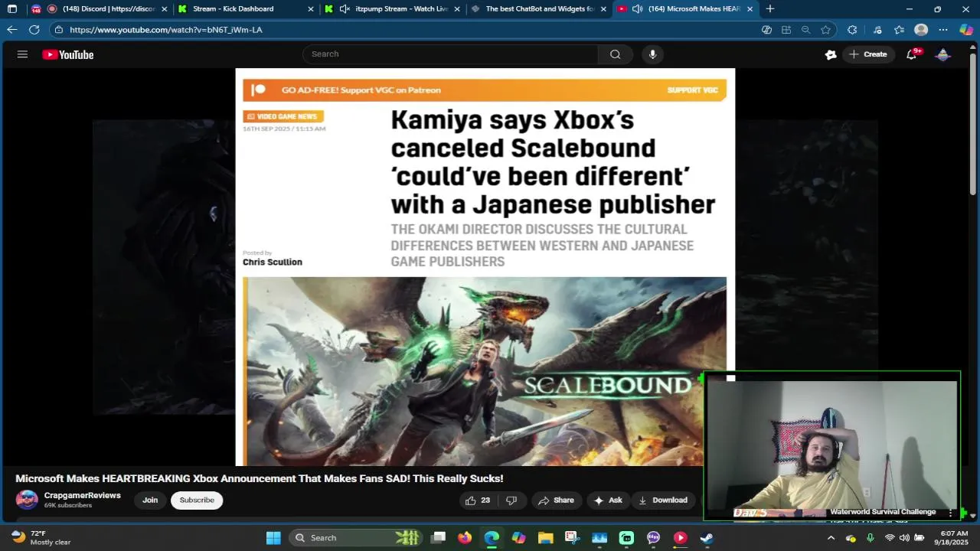Go to YouTube home via logo

click(67, 54)
